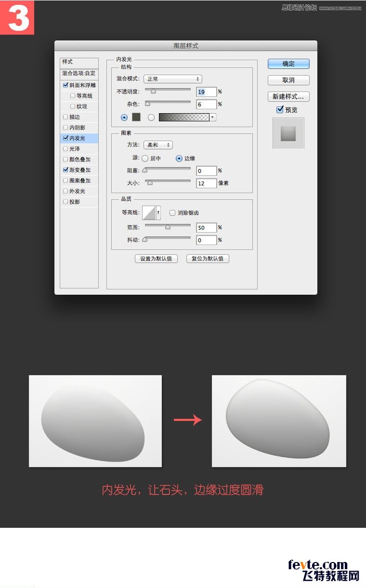Image resolution: width=366 pixels, height=588 pixels.
Task: Click the 抖动 value field
Action: (206, 240)
